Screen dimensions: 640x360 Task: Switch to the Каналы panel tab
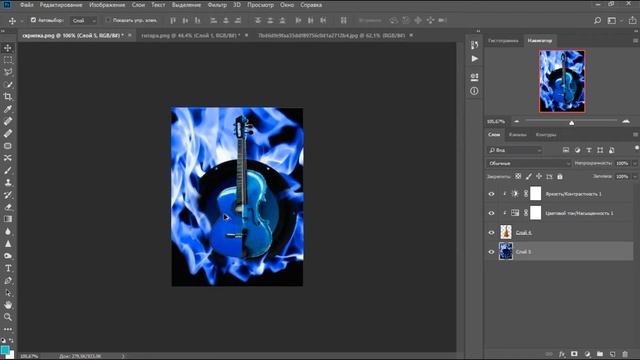click(x=518, y=134)
